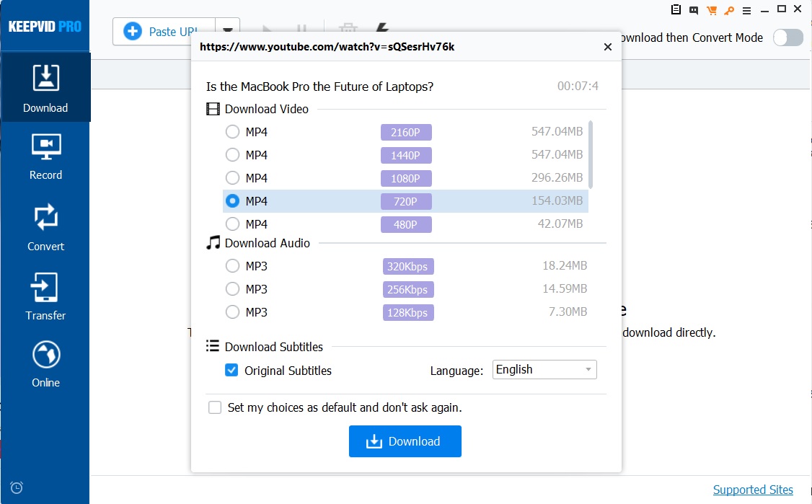
Task: Click the Download Subtitles list icon
Action: pos(212,345)
